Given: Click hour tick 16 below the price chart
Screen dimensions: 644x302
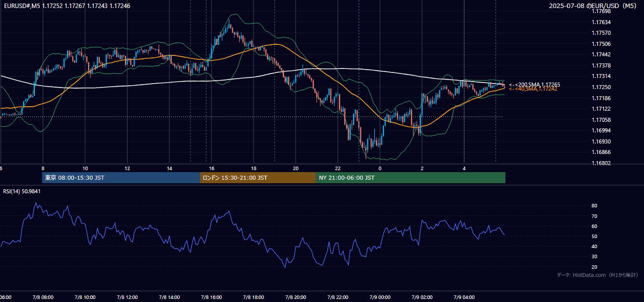Looking at the screenshot, I should 212,168.
